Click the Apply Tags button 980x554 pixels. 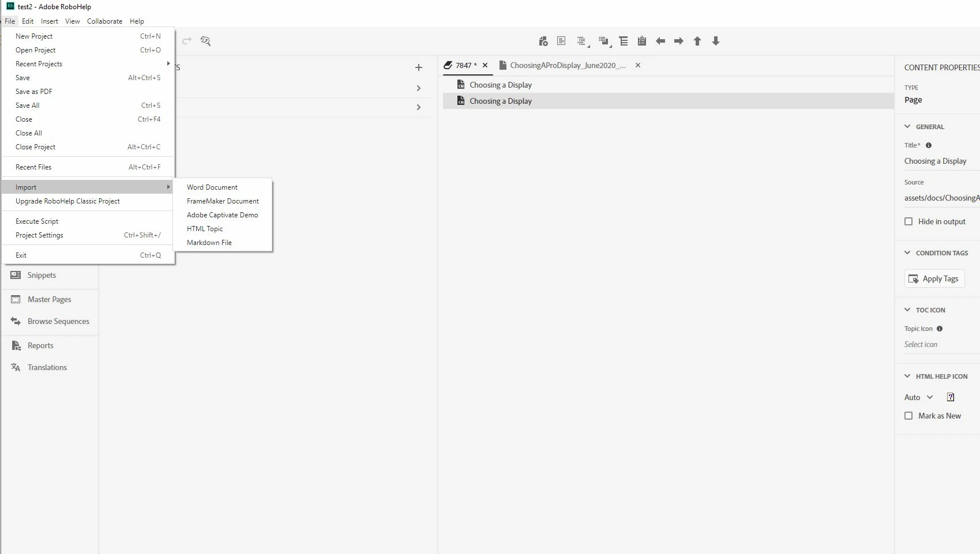tap(934, 278)
